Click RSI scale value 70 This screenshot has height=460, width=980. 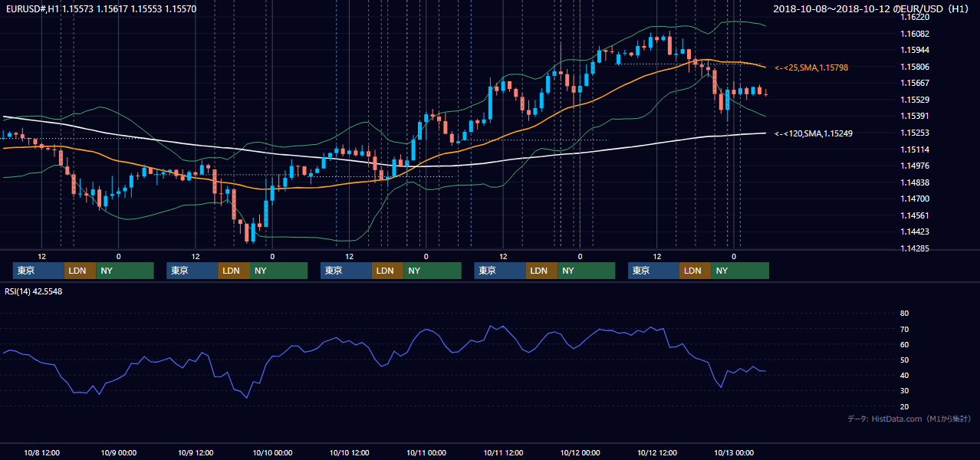click(x=904, y=330)
